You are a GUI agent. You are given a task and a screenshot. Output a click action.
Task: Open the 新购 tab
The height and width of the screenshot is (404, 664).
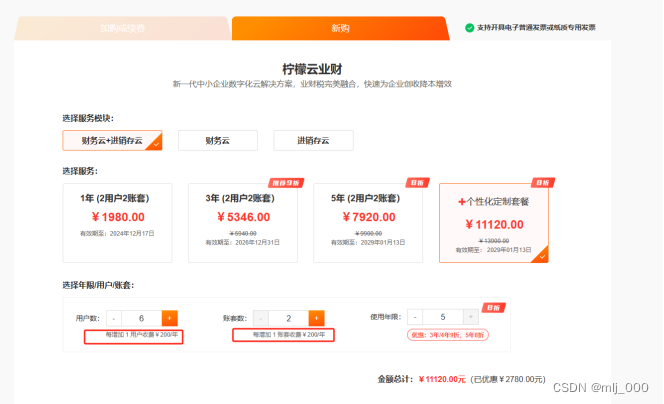(x=340, y=28)
